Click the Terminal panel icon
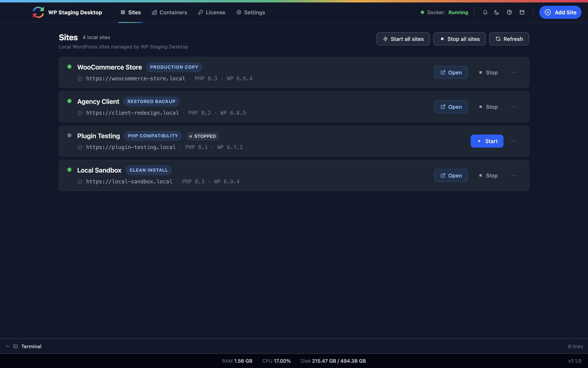Screen dimensions: 588x368 16,346
